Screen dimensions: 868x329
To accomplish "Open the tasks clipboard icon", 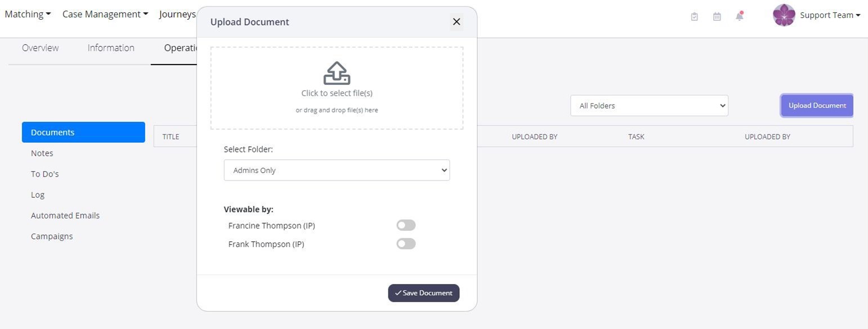I will point(694,16).
